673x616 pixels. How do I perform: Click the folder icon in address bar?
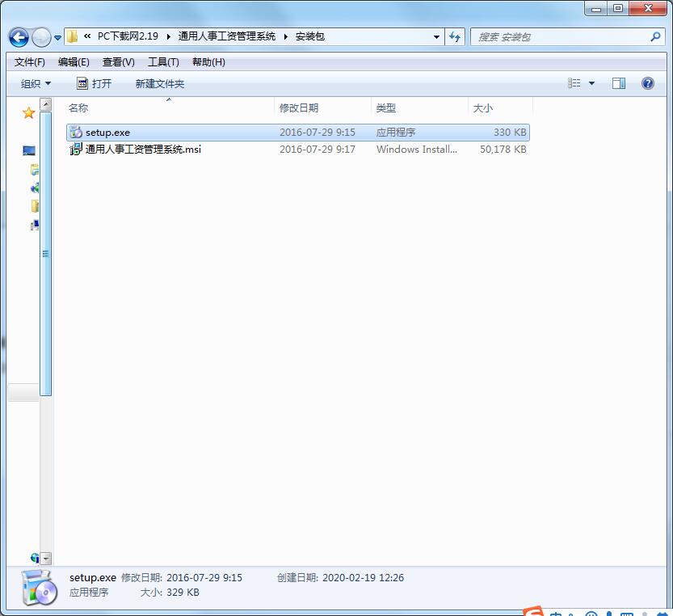click(73, 36)
